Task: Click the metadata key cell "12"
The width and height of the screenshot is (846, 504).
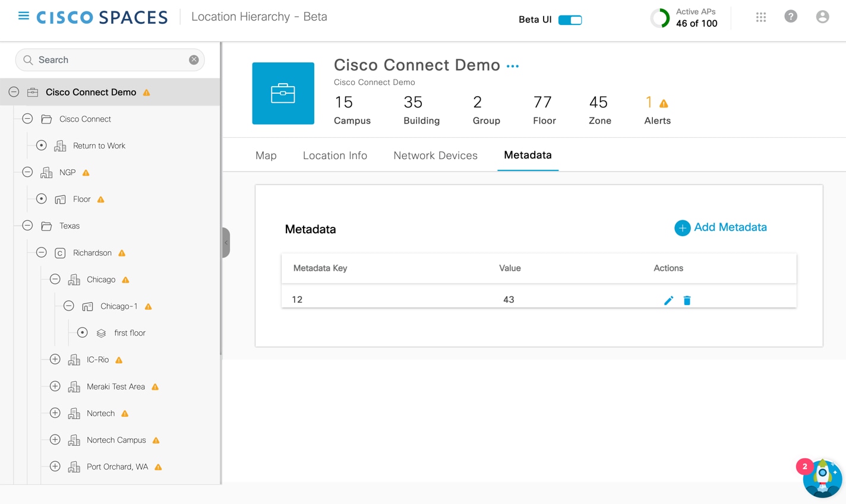Action: [x=297, y=300]
